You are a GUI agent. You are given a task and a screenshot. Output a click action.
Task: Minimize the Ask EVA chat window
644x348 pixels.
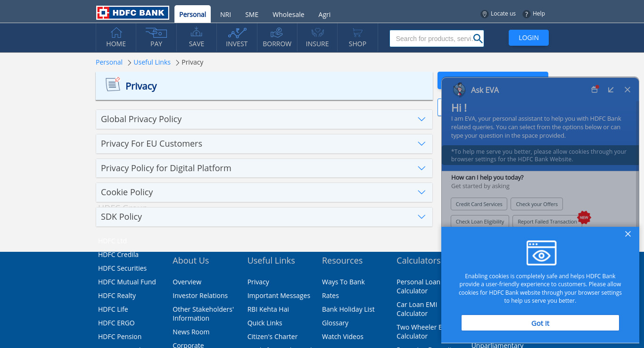click(611, 90)
